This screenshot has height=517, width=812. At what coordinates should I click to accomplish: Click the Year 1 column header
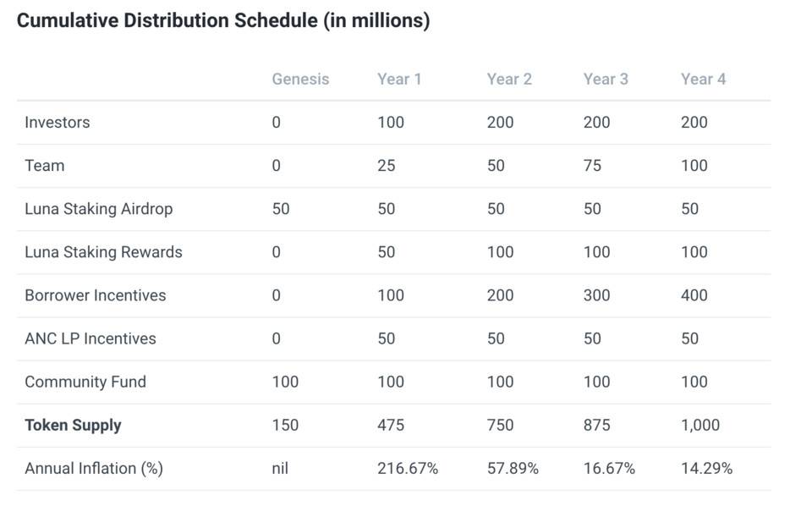(x=399, y=80)
